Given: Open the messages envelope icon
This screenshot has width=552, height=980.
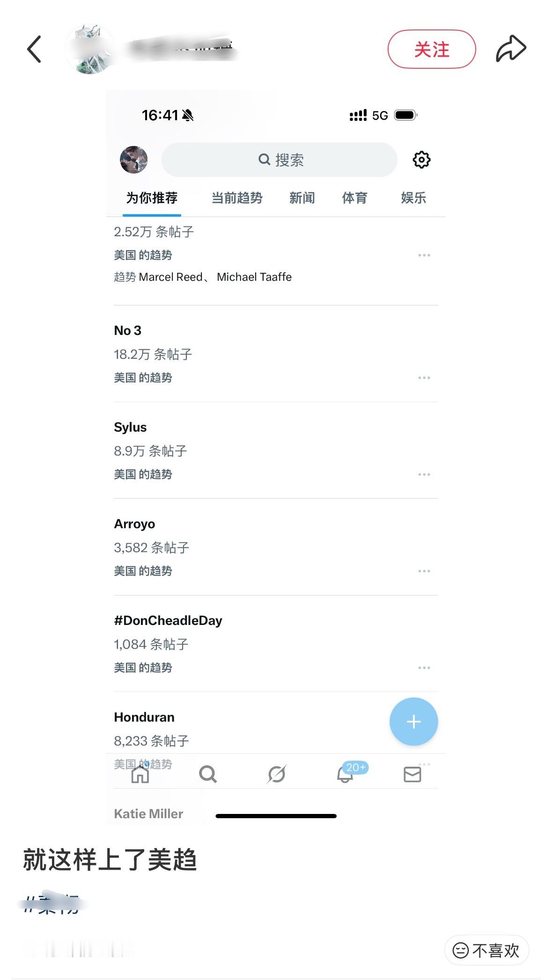Looking at the screenshot, I should click(x=412, y=774).
